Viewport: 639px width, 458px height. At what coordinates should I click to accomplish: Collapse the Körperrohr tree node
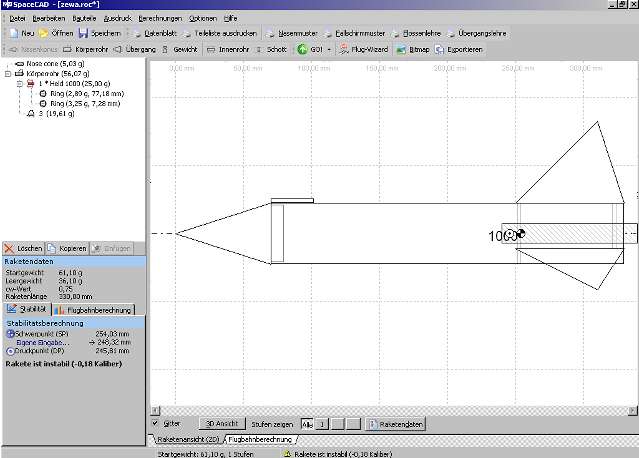[8, 74]
